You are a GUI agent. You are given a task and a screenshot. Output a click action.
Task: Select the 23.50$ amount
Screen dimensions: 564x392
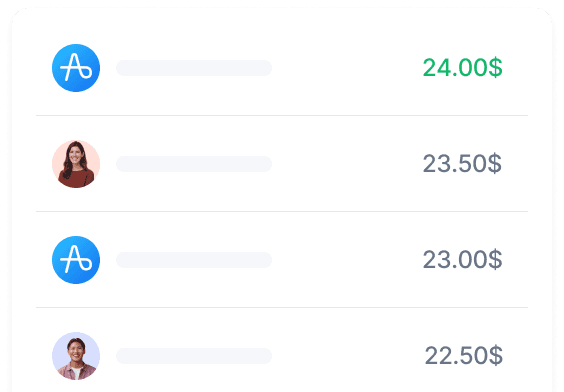462,164
